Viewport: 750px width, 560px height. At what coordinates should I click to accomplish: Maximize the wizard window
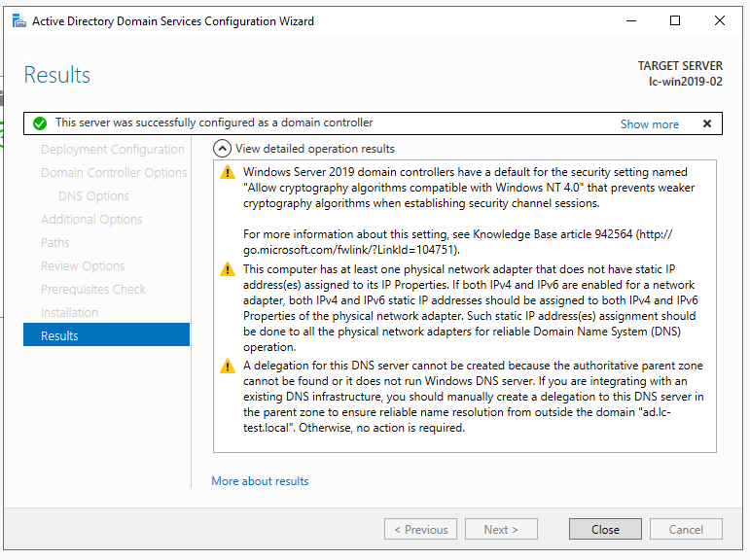pyautogui.click(x=675, y=20)
